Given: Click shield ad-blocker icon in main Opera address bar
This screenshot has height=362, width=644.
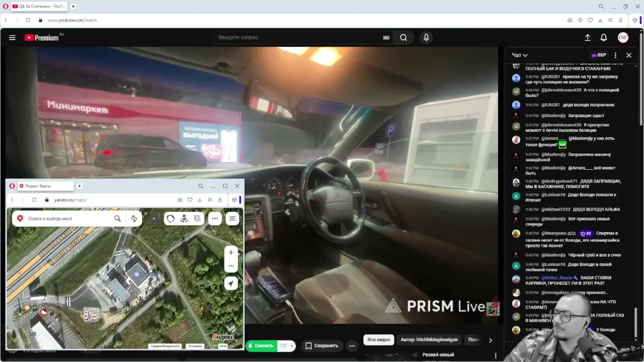Looking at the screenshot, I should [x=580, y=20].
